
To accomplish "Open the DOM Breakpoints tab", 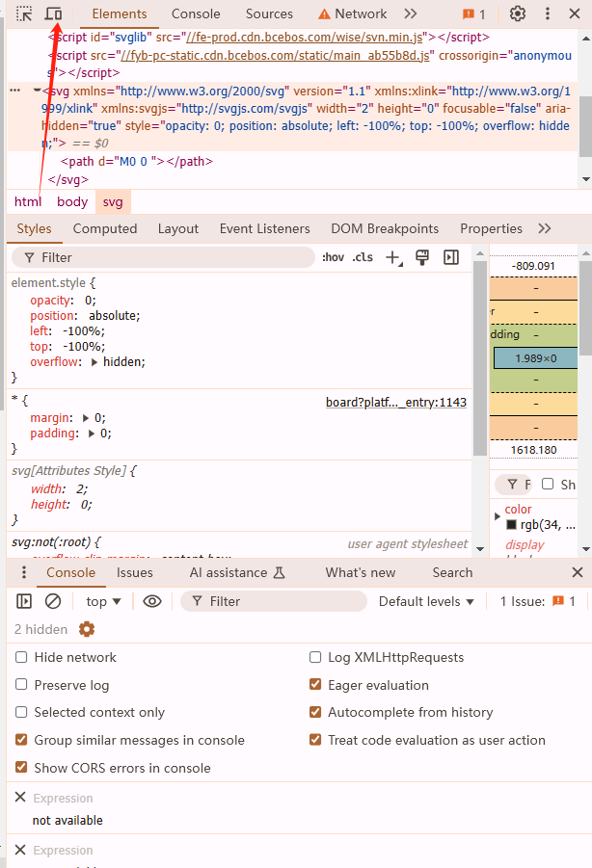I will pyautogui.click(x=385, y=228).
